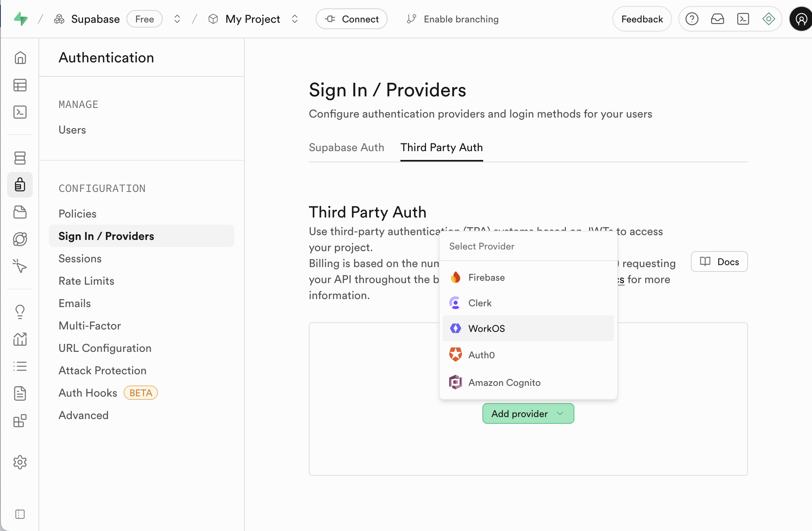
Task: Open your account avatar menu
Action: tap(800, 19)
